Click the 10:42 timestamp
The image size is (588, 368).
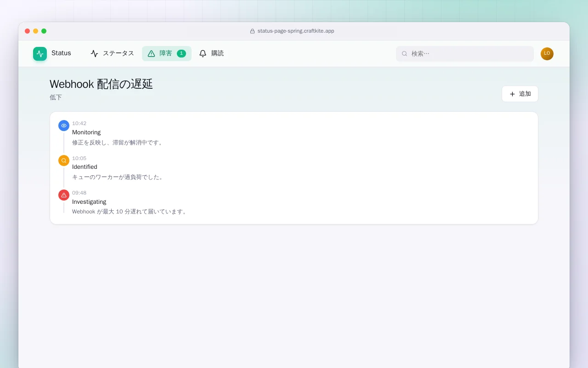tap(79, 123)
